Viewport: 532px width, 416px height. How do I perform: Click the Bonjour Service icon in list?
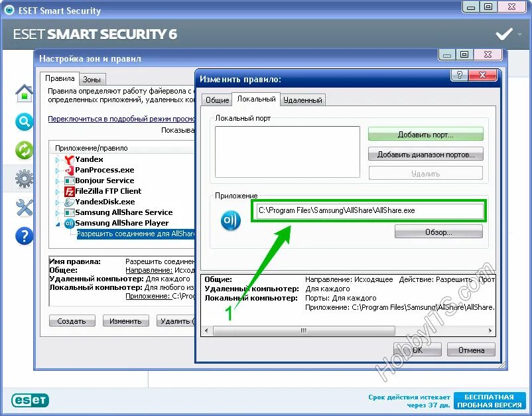point(69,180)
